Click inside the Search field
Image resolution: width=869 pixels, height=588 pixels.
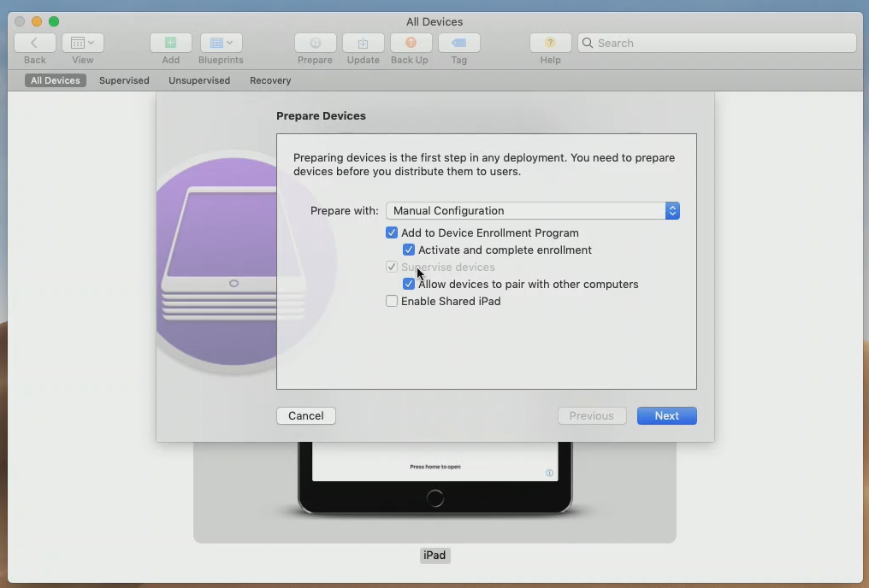[x=717, y=43]
